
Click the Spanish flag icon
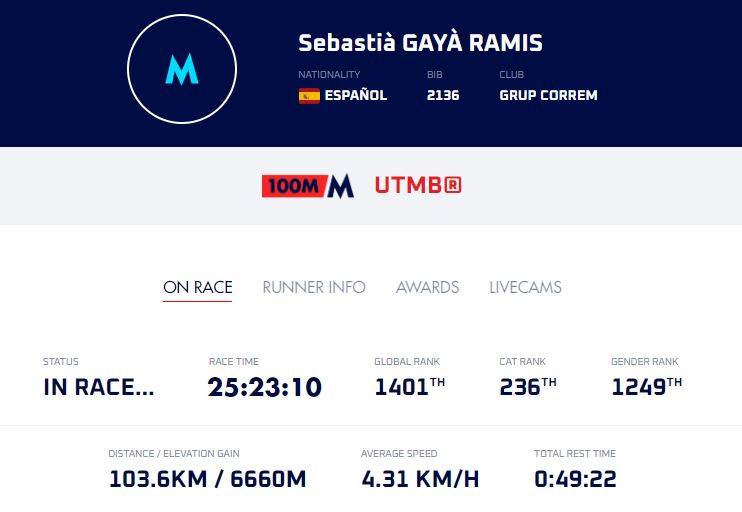point(309,96)
